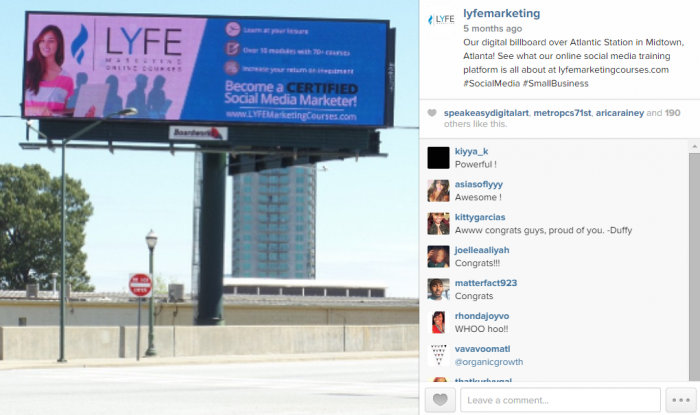
Task: Click the comments scrollbar up arrow
Action: point(694,146)
